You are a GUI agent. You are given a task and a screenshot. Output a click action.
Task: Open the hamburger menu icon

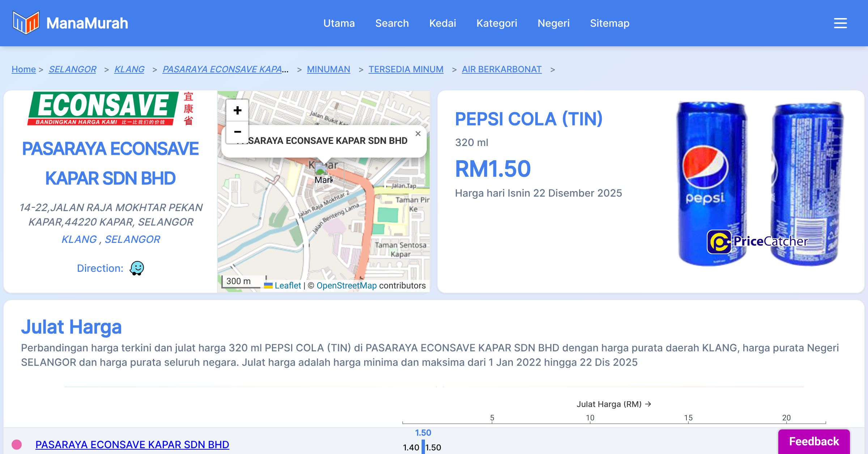click(x=840, y=23)
